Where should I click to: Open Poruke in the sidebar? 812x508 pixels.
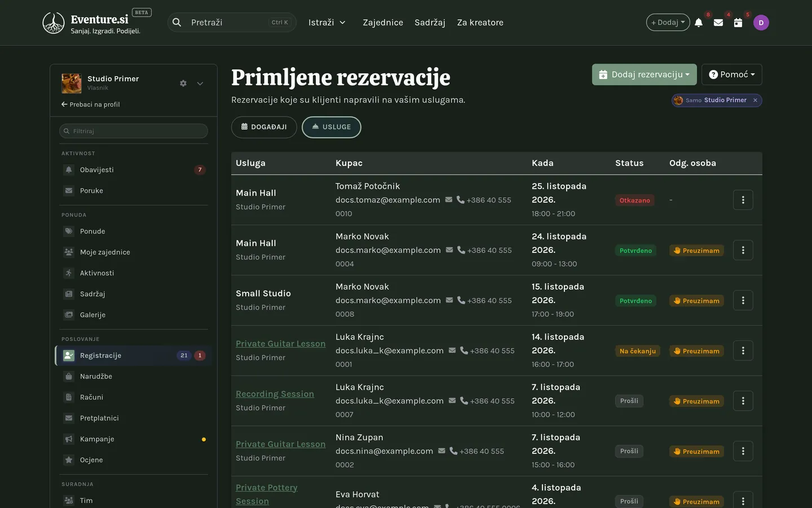coord(134,191)
